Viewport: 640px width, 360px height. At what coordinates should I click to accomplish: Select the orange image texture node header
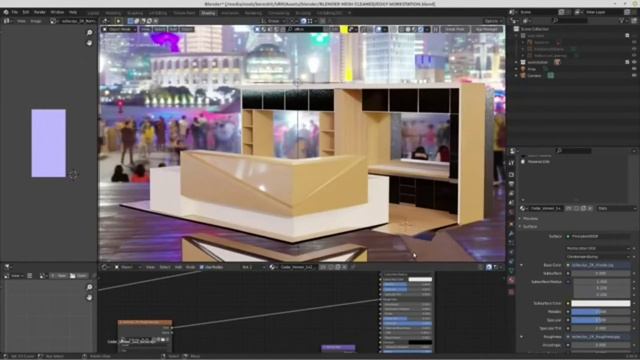[145, 322]
